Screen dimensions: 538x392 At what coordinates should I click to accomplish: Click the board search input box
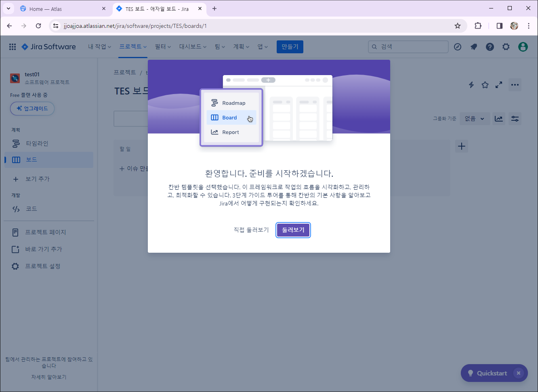click(131, 119)
